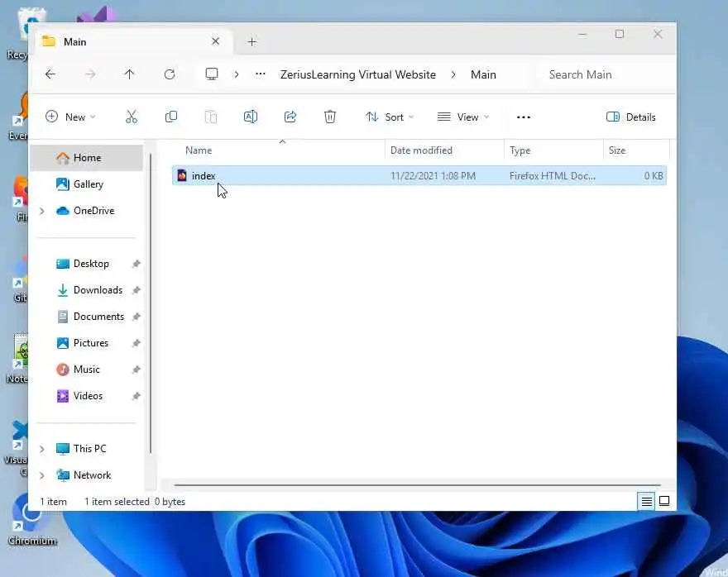Expand chevron after ZeriusLearning Virtual Website

point(453,74)
